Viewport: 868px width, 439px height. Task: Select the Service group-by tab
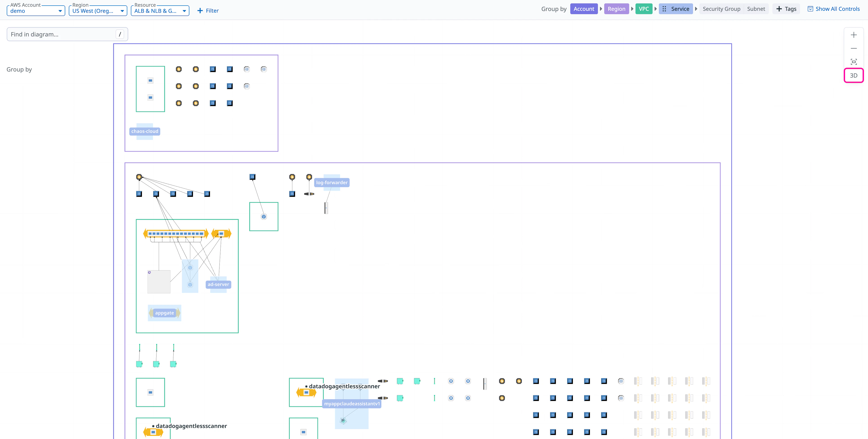point(676,9)
